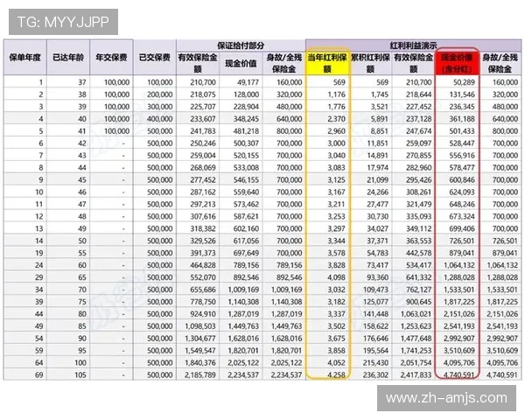Select the 已交保费 cell showing 200,000

point(155,94)
